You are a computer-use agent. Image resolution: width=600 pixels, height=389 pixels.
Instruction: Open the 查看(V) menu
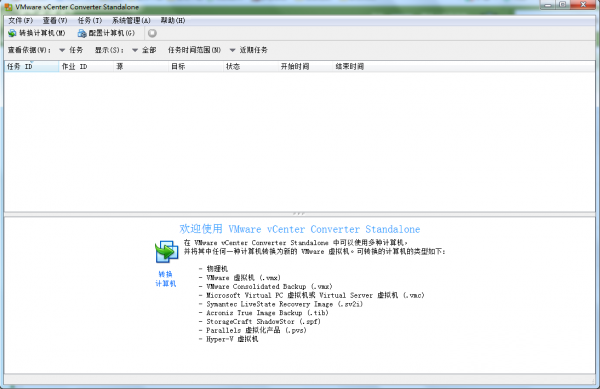55,20
